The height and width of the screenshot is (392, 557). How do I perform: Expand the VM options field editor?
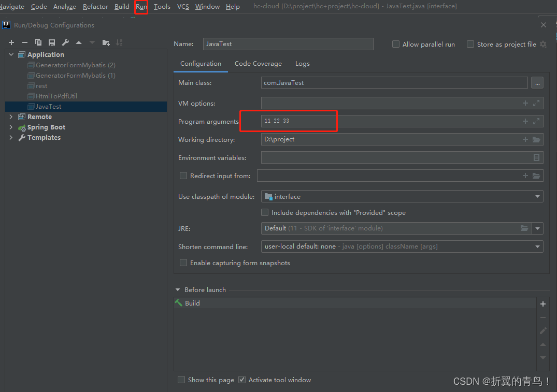tap(536, 103)
